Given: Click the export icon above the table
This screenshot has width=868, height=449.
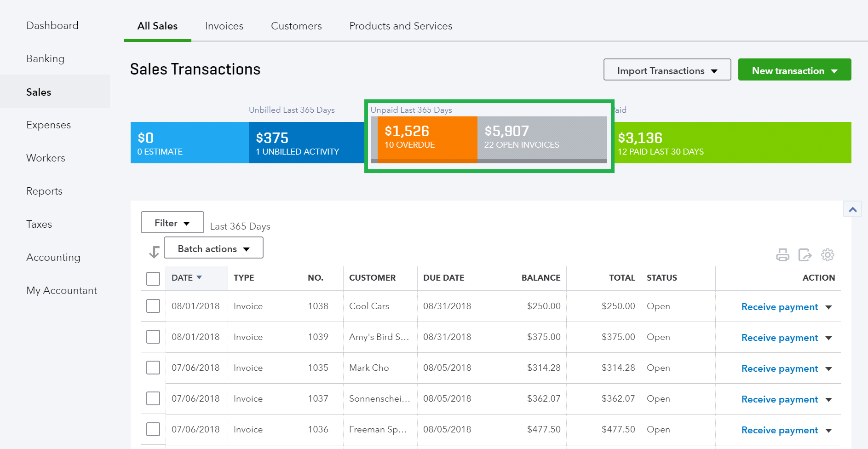Looking at the screenshot, I should click(x=805, y=255).
